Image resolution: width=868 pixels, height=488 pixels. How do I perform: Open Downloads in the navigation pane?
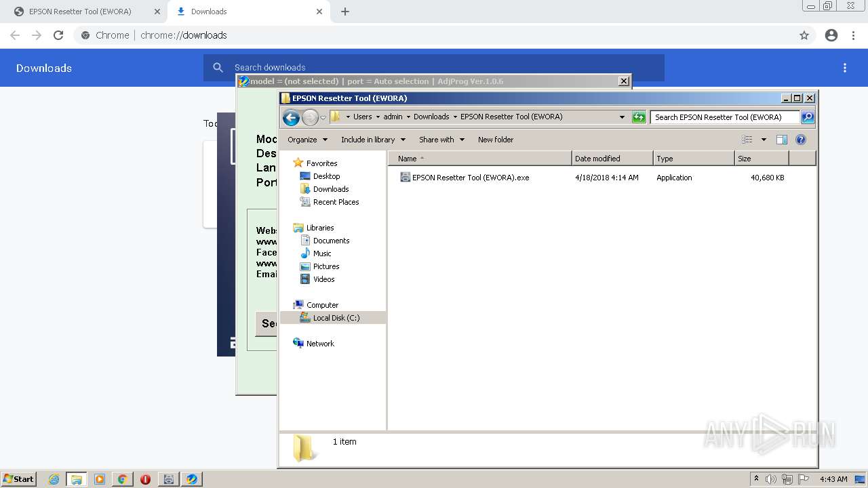coord(331,189)
